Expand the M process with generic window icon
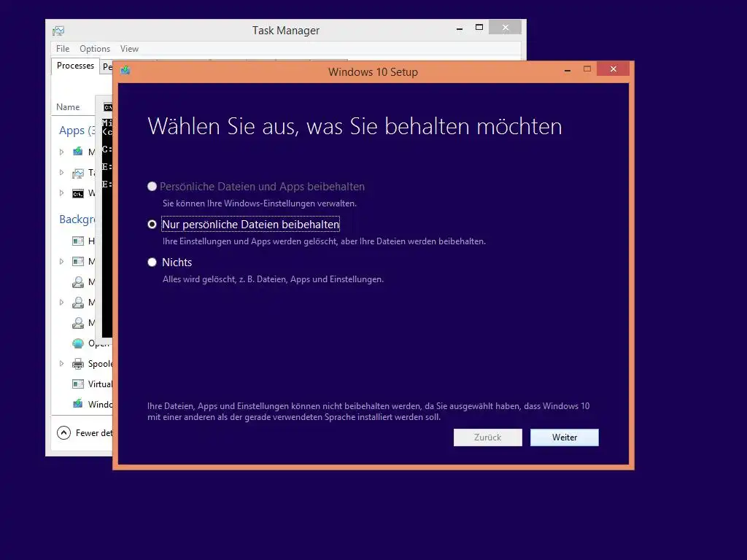 point(61,262)
